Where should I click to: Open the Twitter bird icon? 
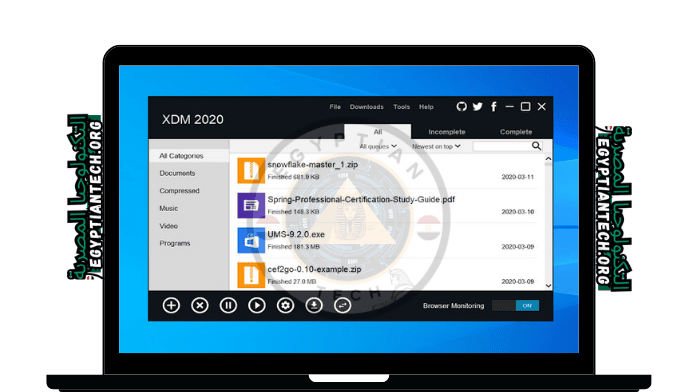(x=478, y=106)
